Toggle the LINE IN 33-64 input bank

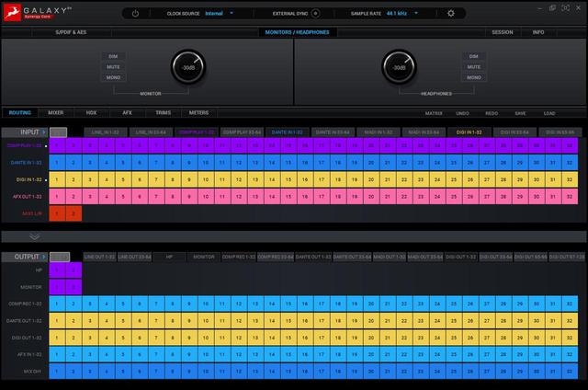point(151,132)
